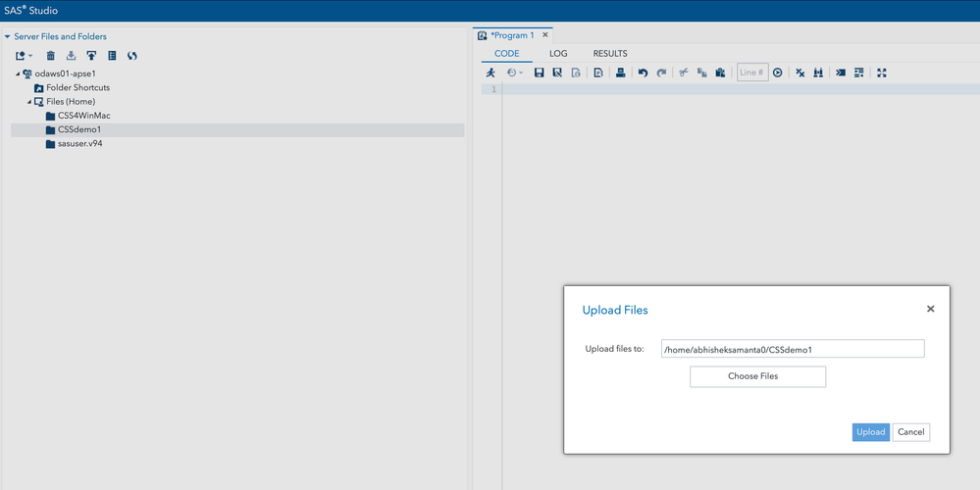Click the Print icon in code toolbar
The image size is (980, 490).
click(620, 73)
